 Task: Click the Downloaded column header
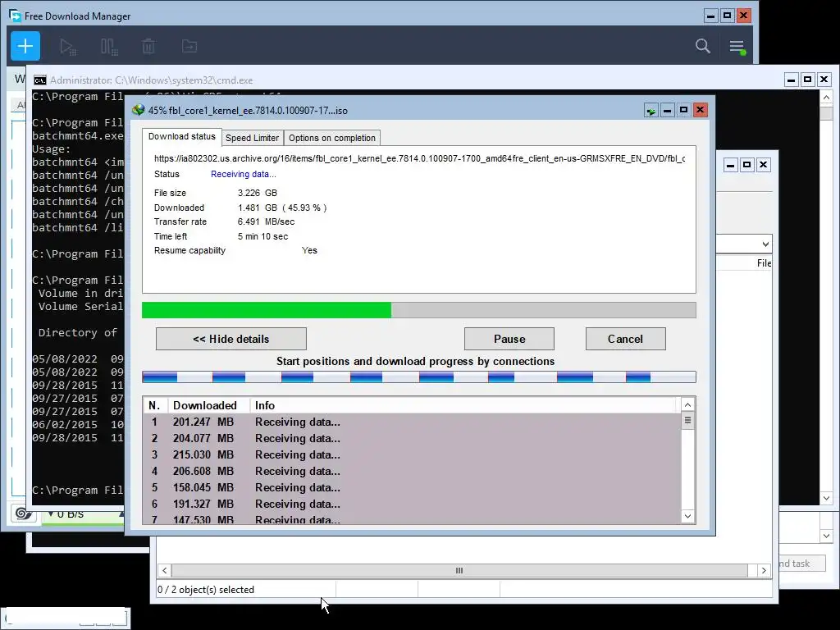208,405
